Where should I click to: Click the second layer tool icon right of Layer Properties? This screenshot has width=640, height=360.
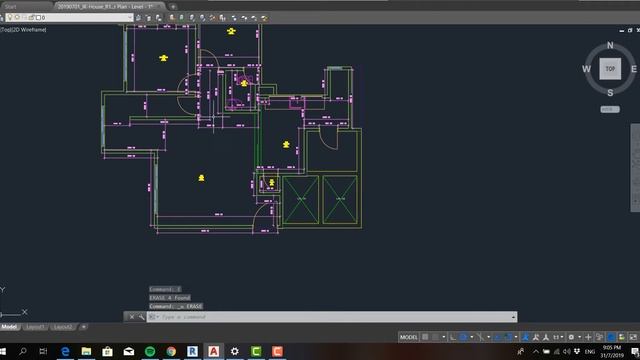(x=158, y=18)
